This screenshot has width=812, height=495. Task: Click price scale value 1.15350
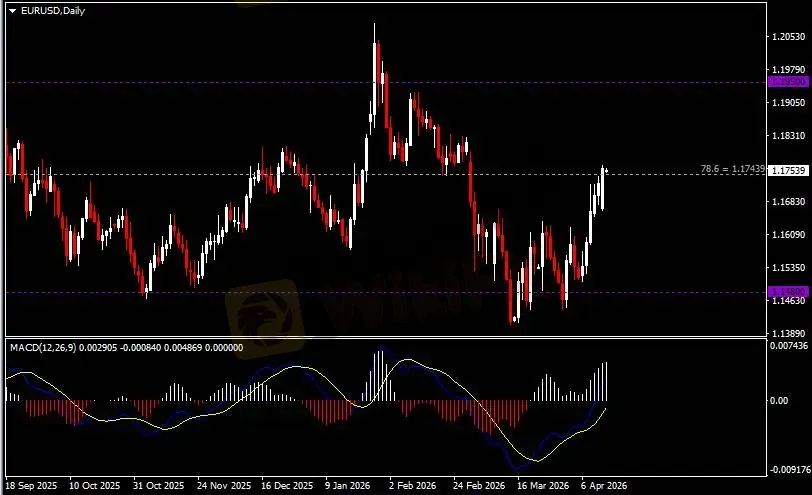point(789,268)
